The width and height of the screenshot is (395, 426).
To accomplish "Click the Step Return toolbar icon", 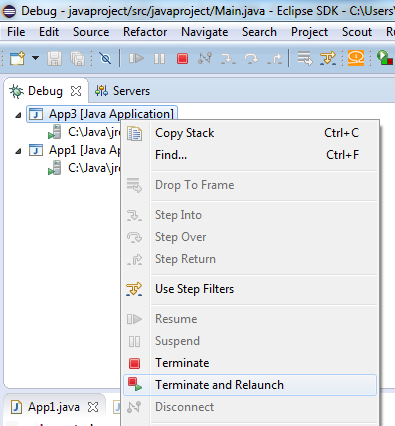I will (275, 59).
